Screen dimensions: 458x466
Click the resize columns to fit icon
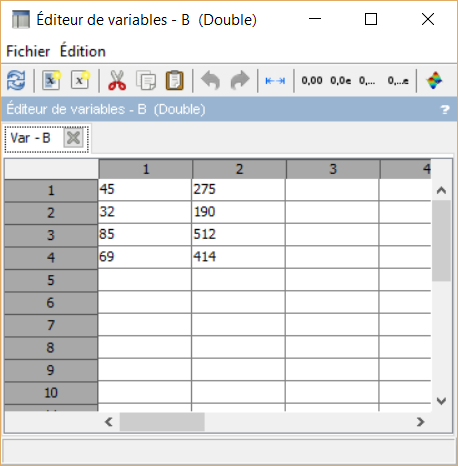(x=275, y=81)
